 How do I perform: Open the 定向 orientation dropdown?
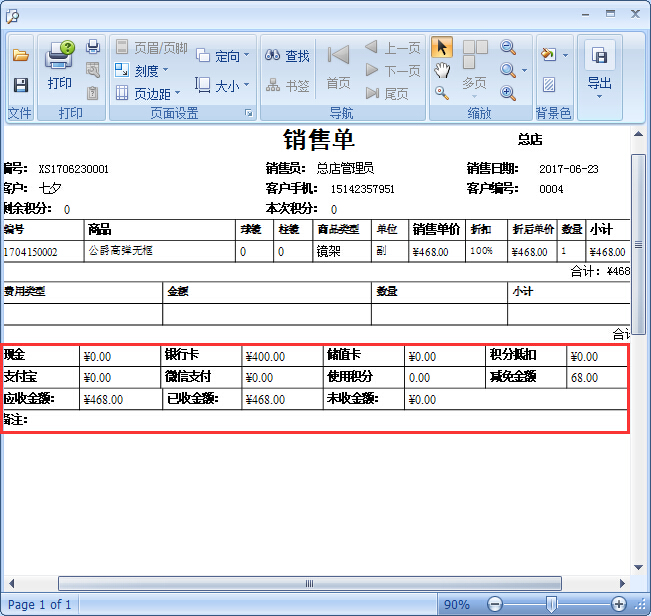point(219,56)
